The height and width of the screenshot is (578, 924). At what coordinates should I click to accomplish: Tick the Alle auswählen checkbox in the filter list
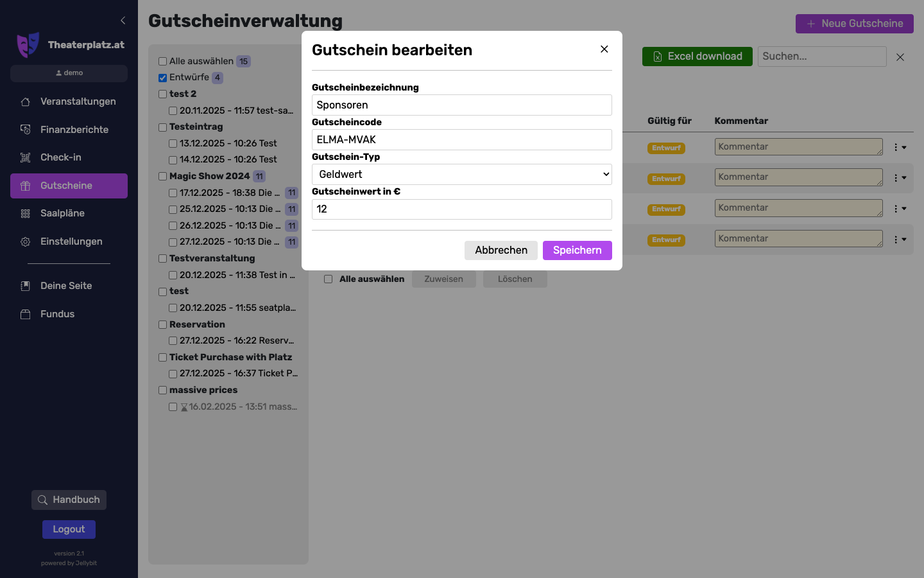(x=163, y=62)
